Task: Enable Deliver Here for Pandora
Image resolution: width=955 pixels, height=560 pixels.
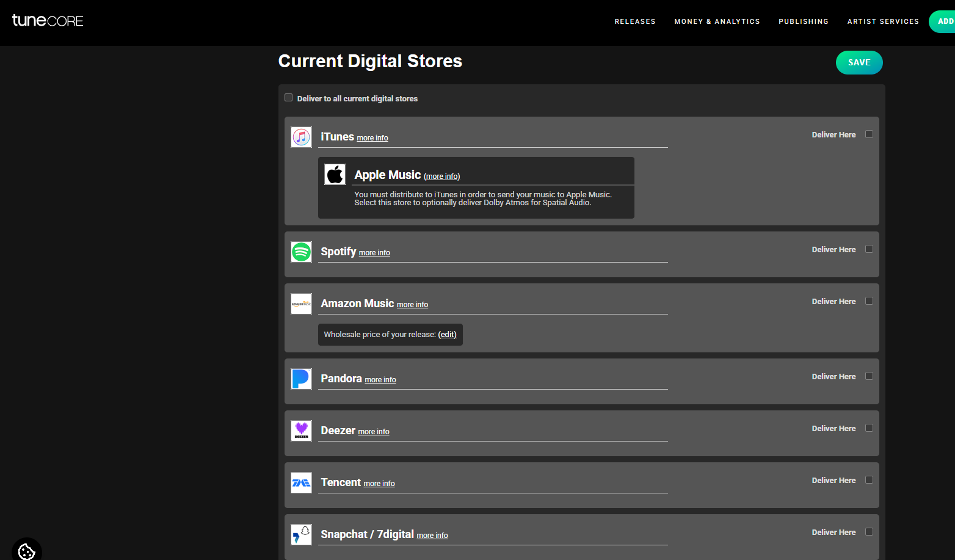Action: tap(870, 376)
